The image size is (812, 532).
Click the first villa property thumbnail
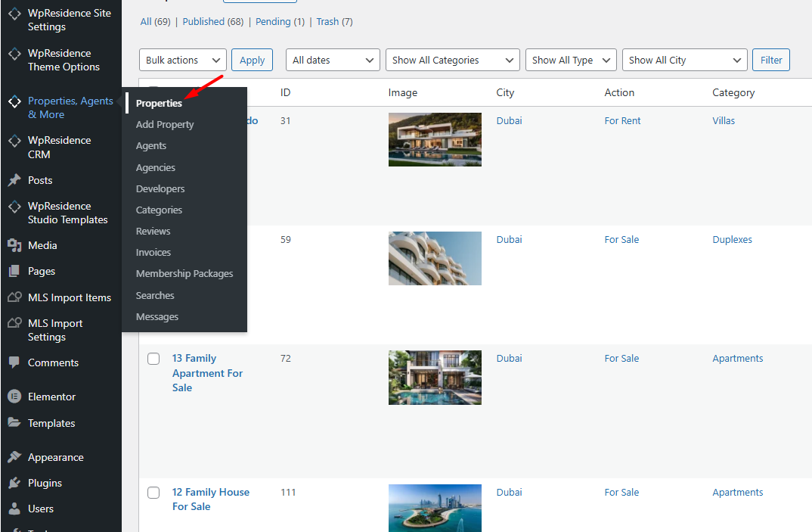click(435, 139)
